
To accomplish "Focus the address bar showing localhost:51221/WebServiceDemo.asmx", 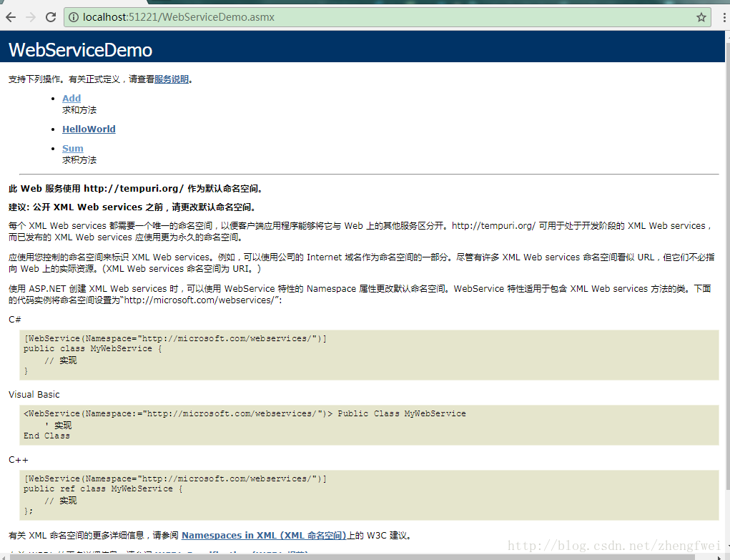I will (x=386, y=17).
